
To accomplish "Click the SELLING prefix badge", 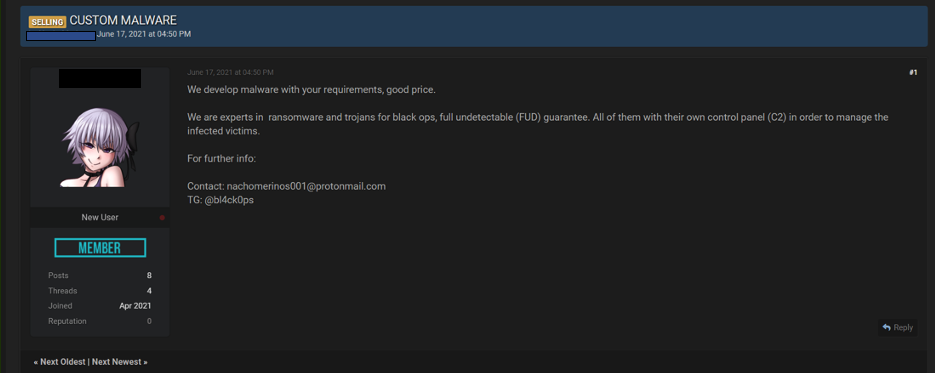I will tap(47, 22).
